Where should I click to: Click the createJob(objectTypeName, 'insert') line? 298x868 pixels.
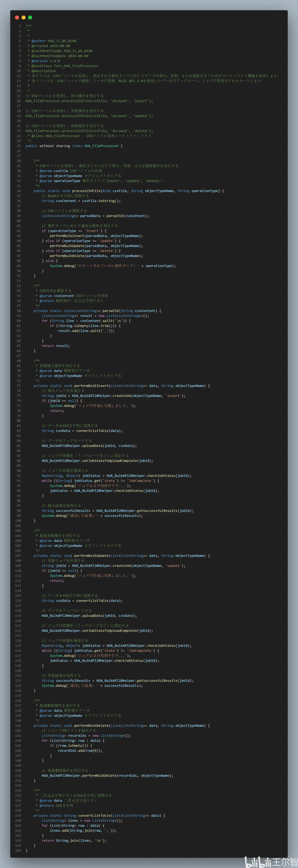click(x=114, y=396)
